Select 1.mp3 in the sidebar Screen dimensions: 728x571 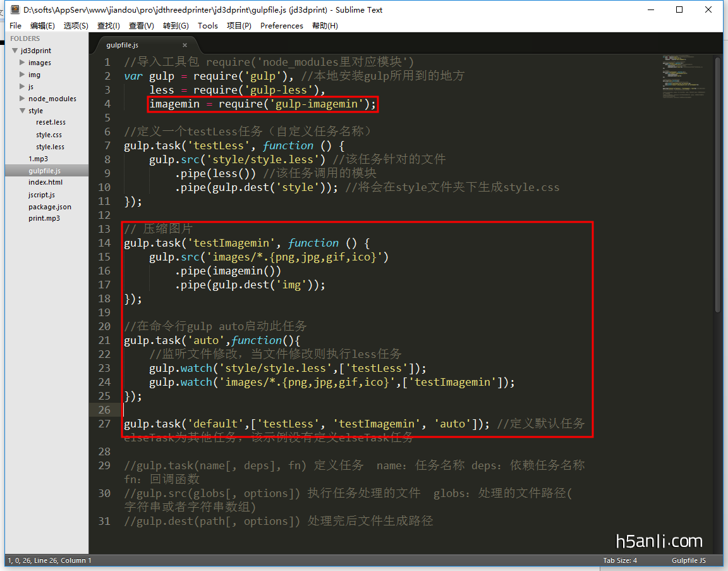pyautogui.click(x=38, y=159)
